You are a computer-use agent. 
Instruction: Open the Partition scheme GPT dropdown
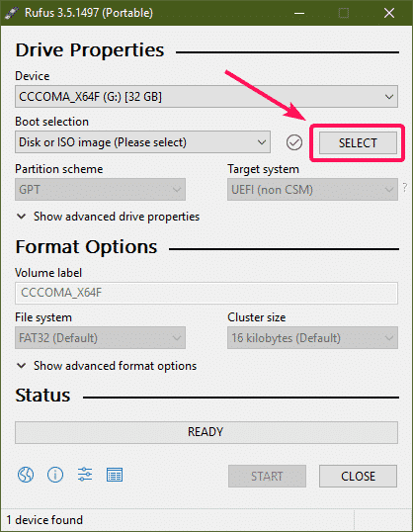click(x=100, y=189)
